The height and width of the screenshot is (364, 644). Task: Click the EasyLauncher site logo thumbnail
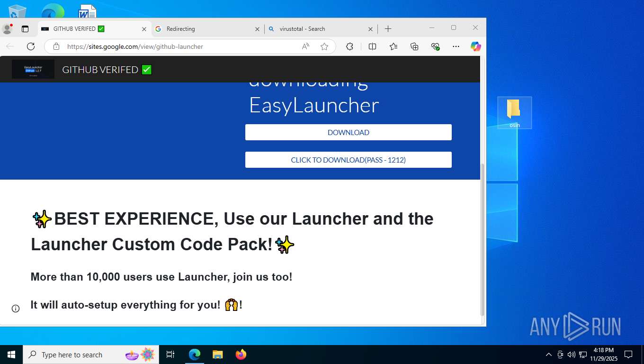coord(33,69)
